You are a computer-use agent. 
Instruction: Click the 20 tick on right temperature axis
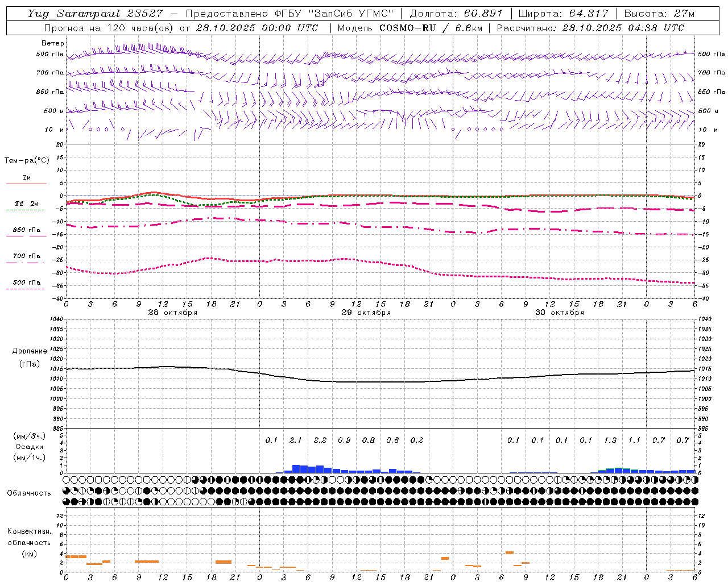[701, 144]
